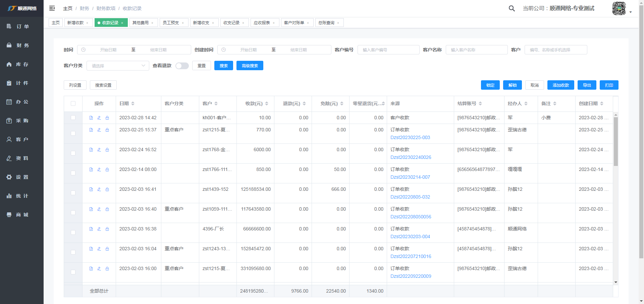Open the 财务 sidebar menu
Screen dimensions: 644x304
pyautogui.click(x=22, y=45)
